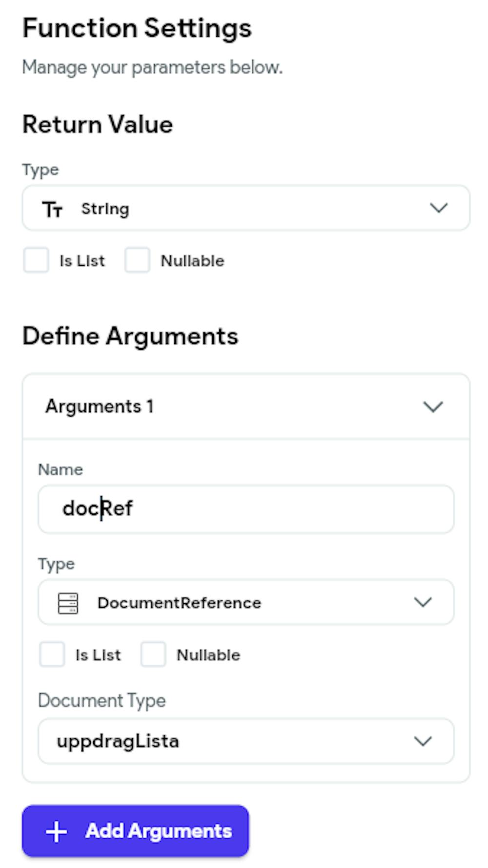
Task: Collapse Arguments 1 using its chevron
Action: 433,406
